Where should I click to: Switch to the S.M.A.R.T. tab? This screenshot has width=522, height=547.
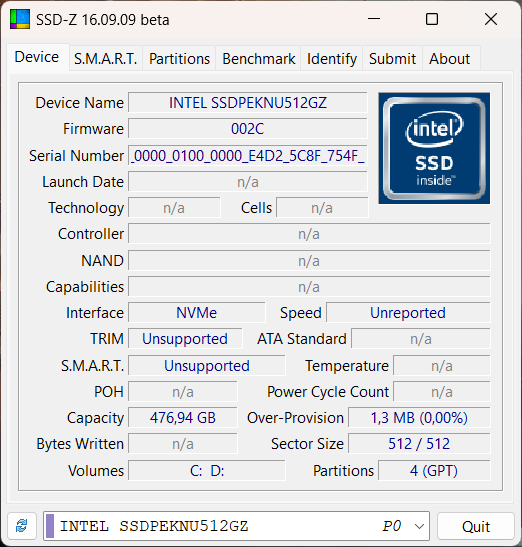pyautogui.click(x=105, y=59)
